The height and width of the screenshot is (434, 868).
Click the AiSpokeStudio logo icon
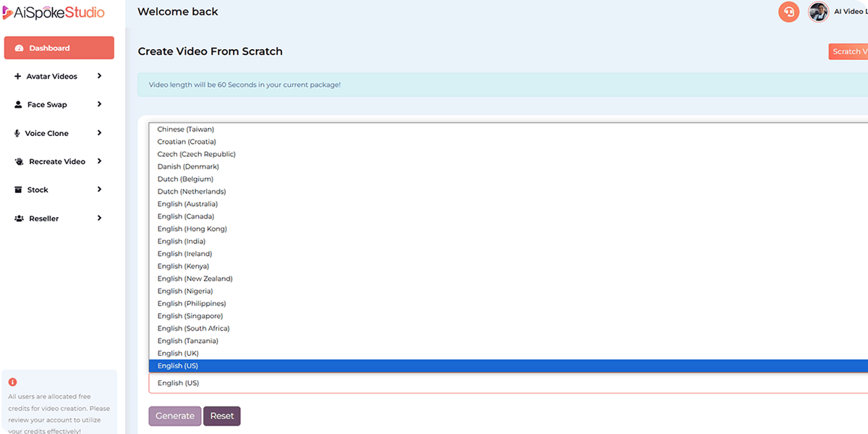coord(7,12)
